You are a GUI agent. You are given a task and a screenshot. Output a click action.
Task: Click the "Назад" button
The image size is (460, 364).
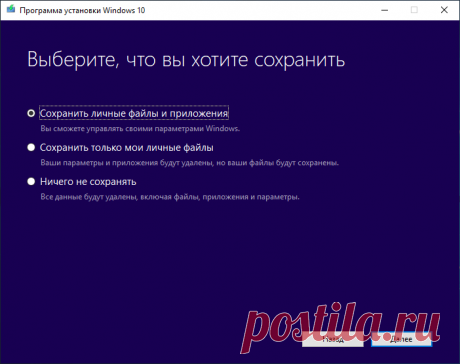[x=333, y=339]
